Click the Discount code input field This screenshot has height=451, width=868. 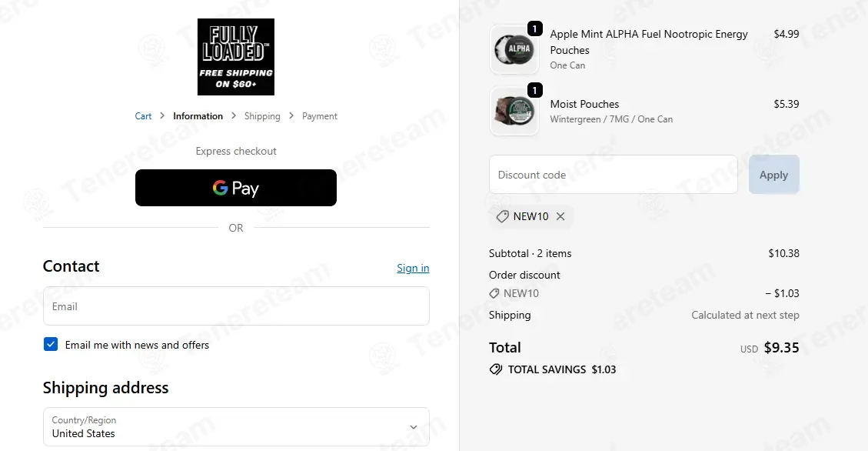coord(613,175)
